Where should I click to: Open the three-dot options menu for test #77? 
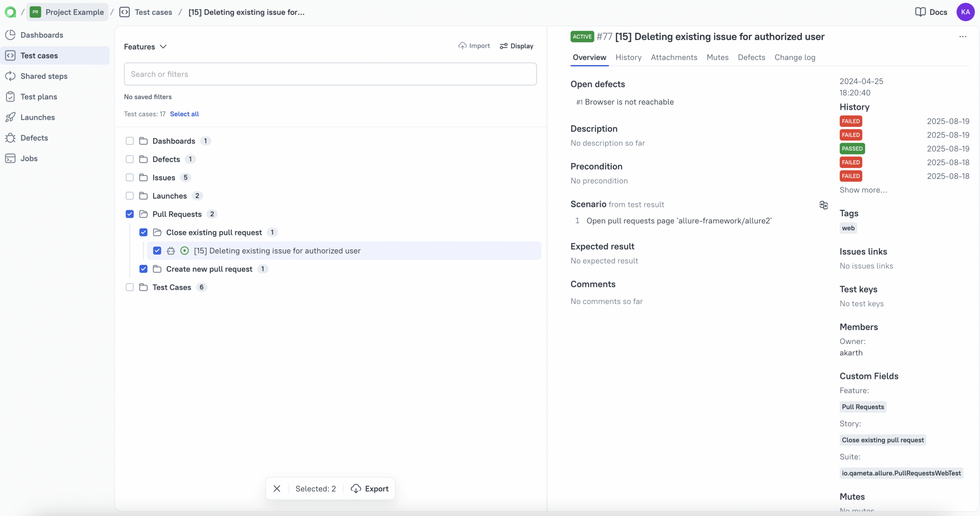pos(962,36)
